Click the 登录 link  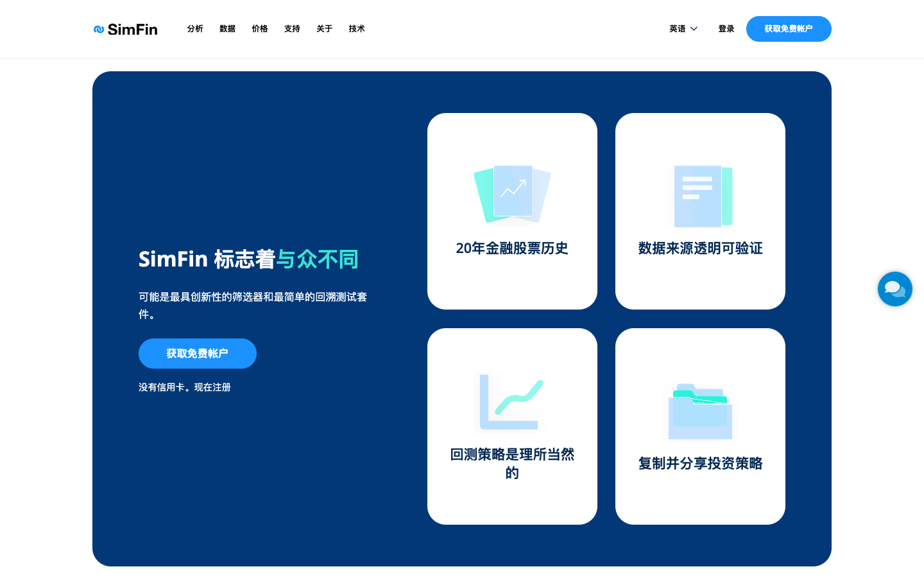pyautogui.click(x=726, y=29)
